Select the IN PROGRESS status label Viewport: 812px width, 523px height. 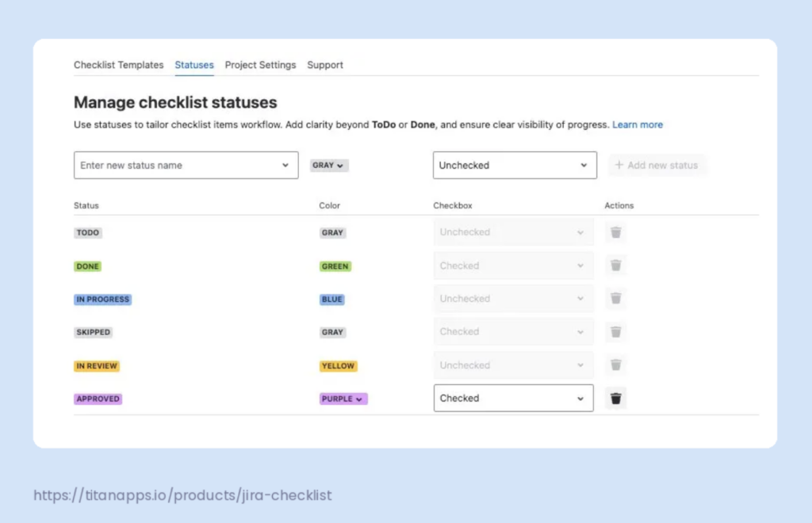pos(102,300)
